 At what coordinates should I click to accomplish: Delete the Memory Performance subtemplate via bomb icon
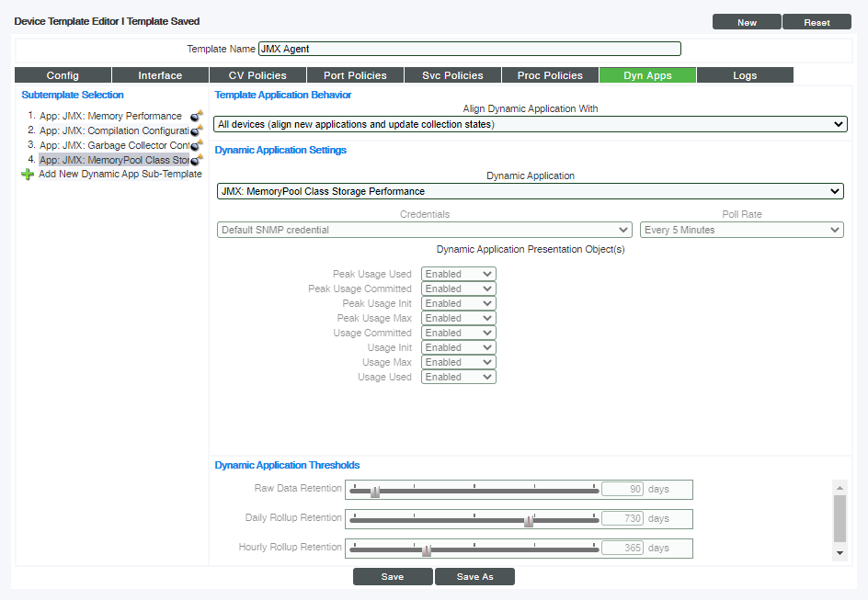pos(196,117)
